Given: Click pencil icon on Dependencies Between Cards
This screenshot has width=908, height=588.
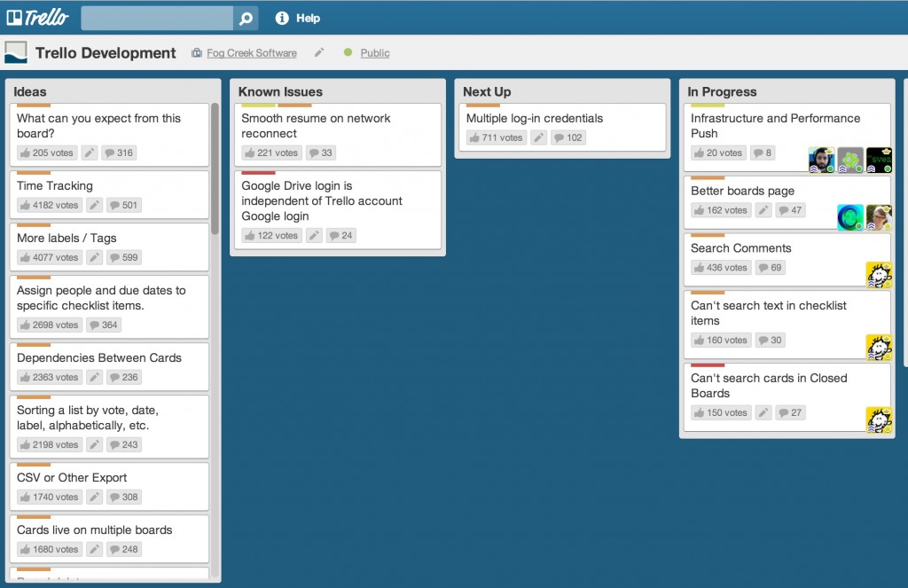Looking at the screenshot, I should (94, 377).
